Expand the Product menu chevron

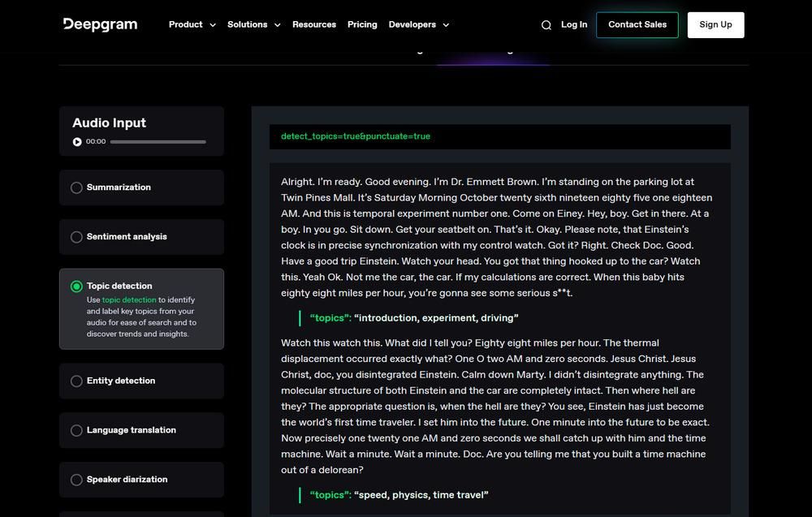(x=212, y=25)
